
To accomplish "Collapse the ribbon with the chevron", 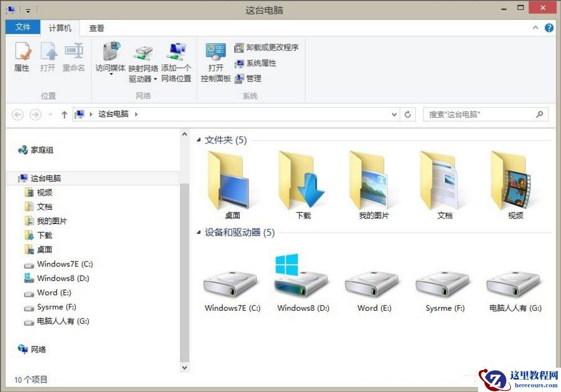I will (x=536, y=27).
